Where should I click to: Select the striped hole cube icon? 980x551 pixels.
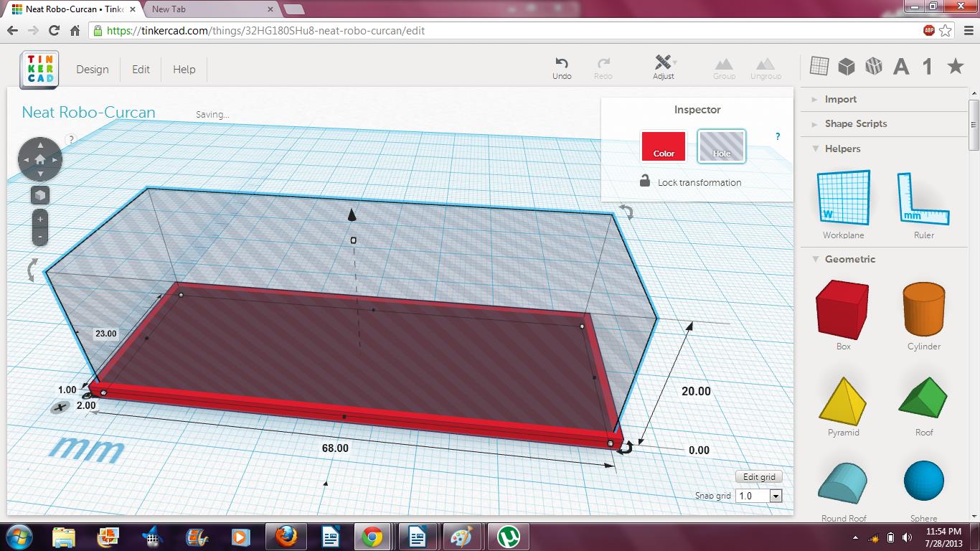[x=874, y=66]
